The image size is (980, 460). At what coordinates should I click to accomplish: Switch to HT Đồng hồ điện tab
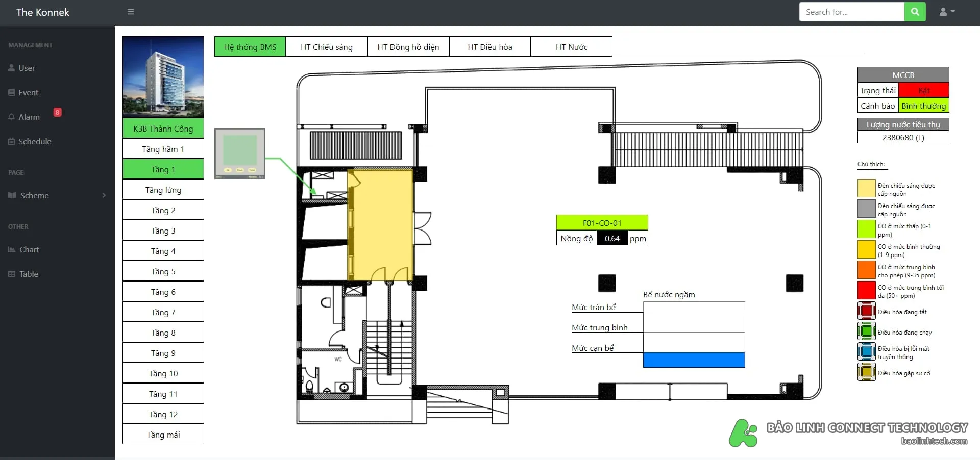[x=408, y=47]
